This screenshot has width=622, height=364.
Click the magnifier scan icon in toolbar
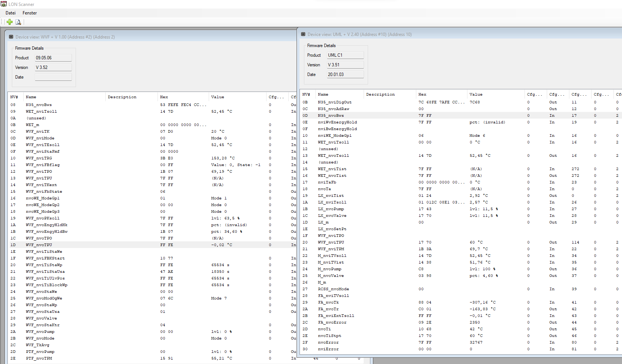[18, 22]
